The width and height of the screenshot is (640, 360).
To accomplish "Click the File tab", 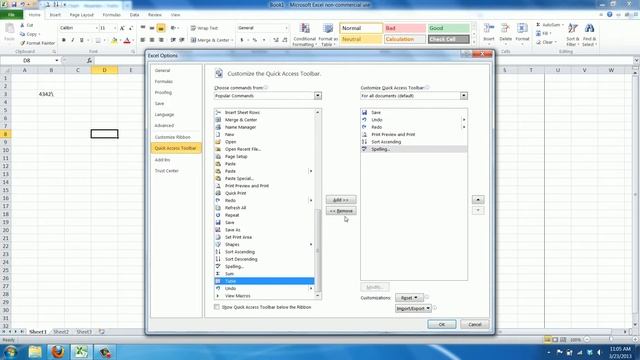I will pos(11,15).
